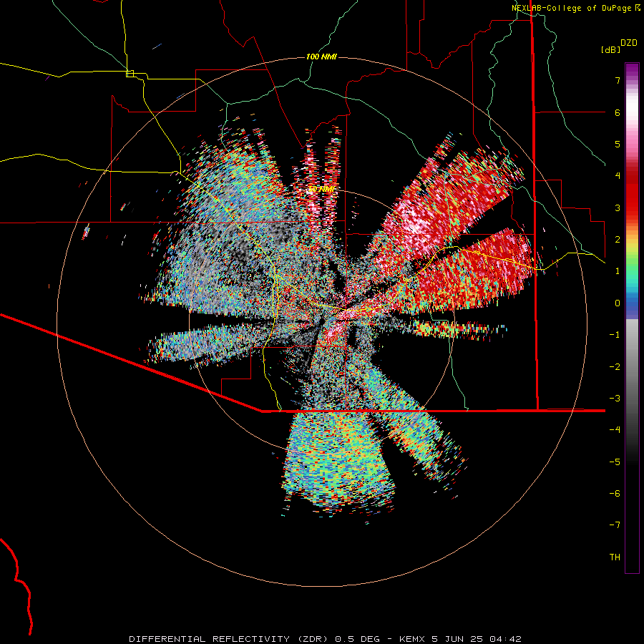Click the 5 value on color scale

(618, 144)
